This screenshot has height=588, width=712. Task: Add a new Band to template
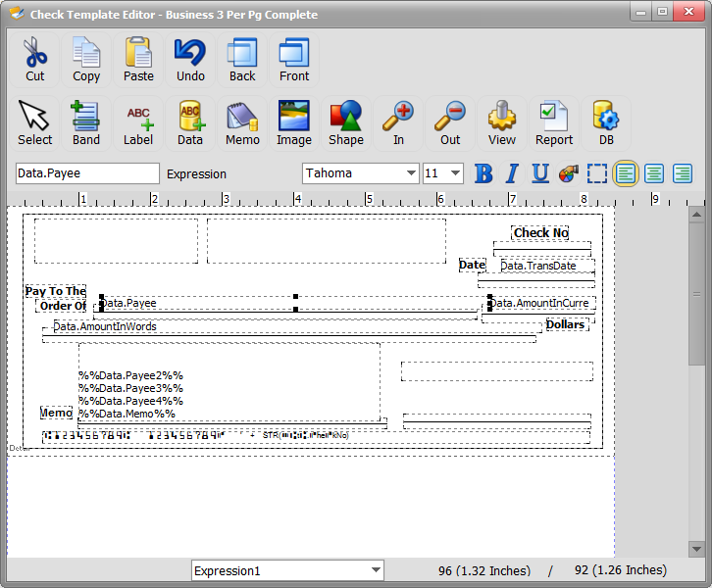click(86, 122)
